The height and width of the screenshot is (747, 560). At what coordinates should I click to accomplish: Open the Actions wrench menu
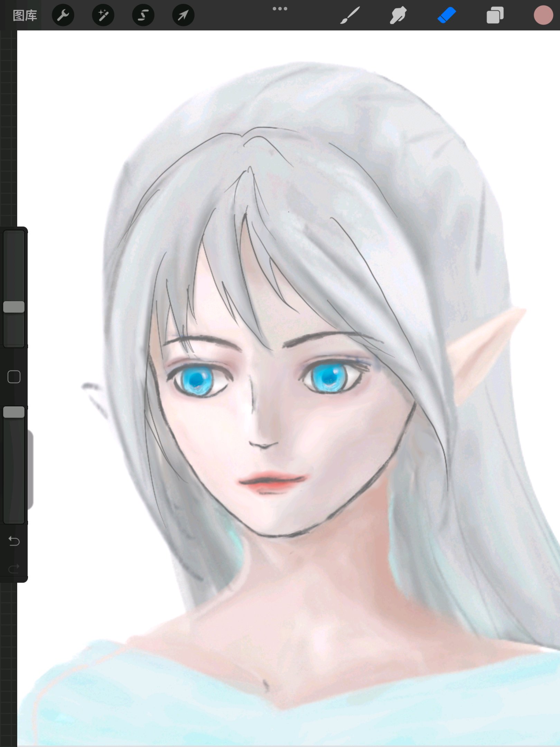pyautogui.click(x=63, y=15)
